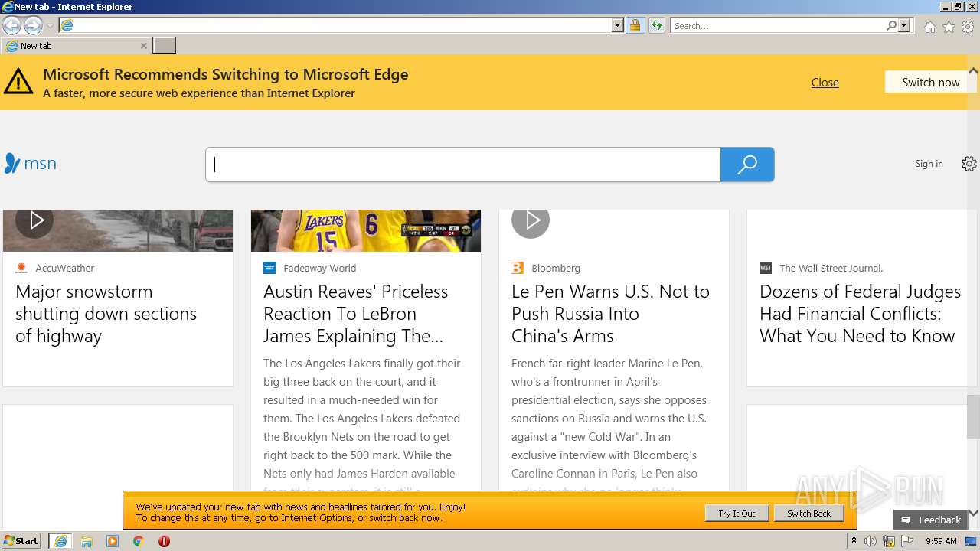Open Dozens of Federal Judges headline
This screenshot has height=551, width=980.
[x=860, y=314]
